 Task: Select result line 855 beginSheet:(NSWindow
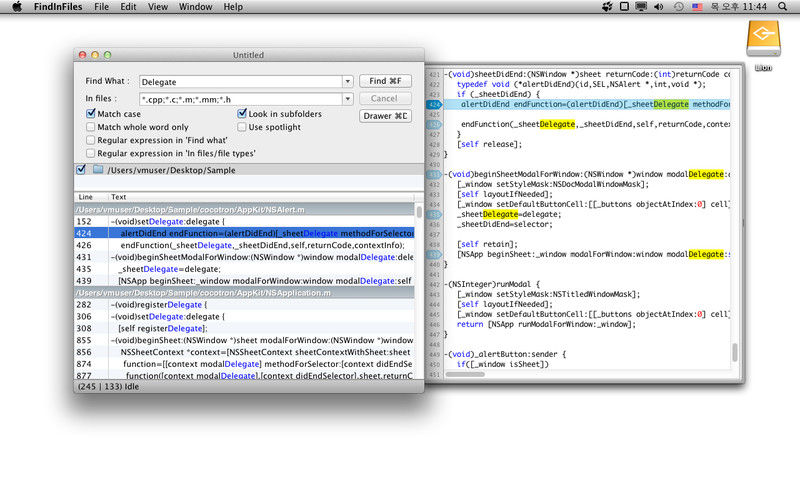(244, 340)
